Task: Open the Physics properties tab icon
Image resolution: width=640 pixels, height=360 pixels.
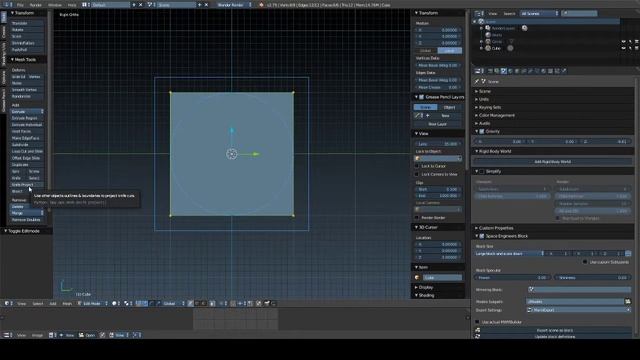Action: click(x=564, y=71)
